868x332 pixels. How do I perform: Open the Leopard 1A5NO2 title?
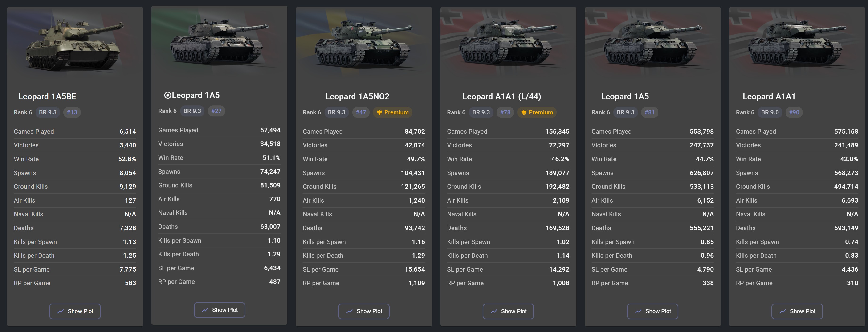[x=357, y=97]
